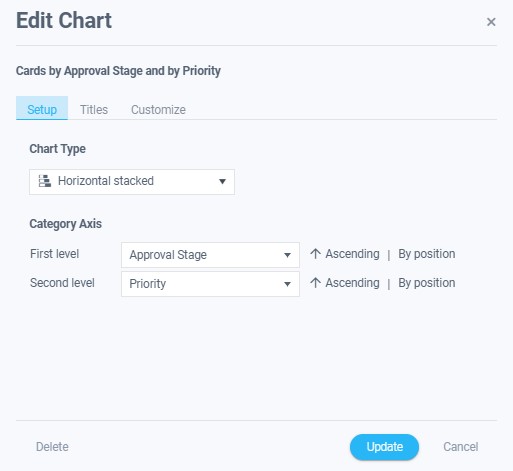Click the Horizontal stacked chart icon
Screen dimensions: 513x471
point(45,181)
